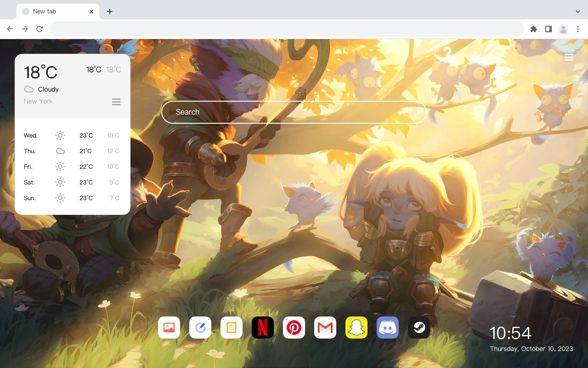Reload the page

tap(40, 29)
